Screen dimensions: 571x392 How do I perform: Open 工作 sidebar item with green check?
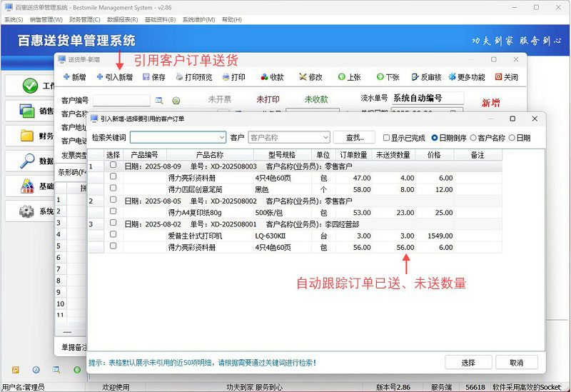30,86
